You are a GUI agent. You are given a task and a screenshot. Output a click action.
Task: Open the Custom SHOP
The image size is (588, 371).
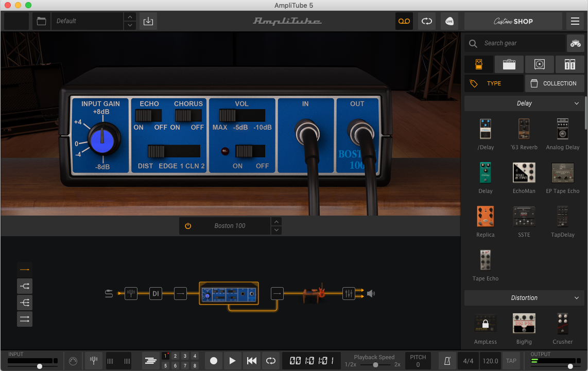tap(513, 21)
